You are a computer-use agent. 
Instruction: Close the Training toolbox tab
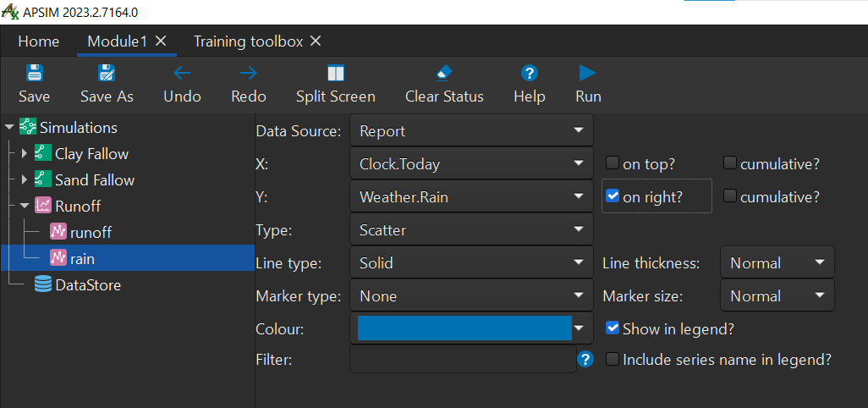tap(315, 41)
